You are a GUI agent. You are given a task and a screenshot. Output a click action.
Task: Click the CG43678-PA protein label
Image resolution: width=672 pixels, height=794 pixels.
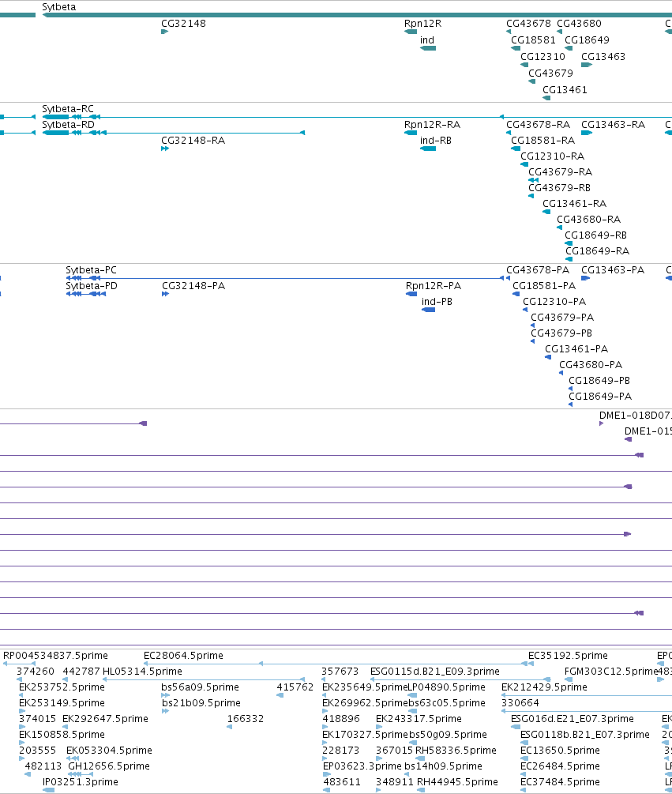[538, 270]
